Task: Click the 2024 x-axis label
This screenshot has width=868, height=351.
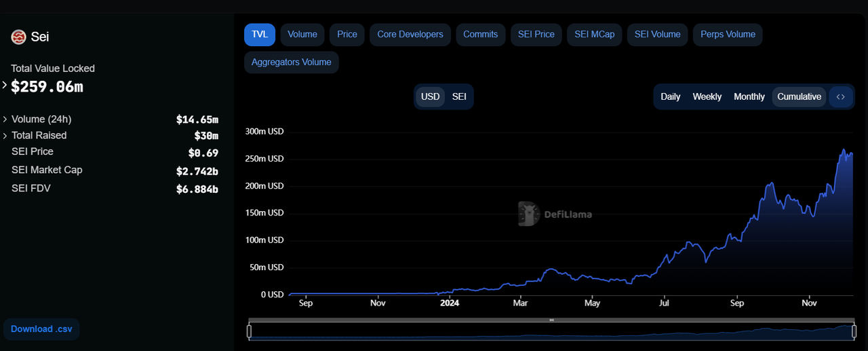Action: point(449,303)
